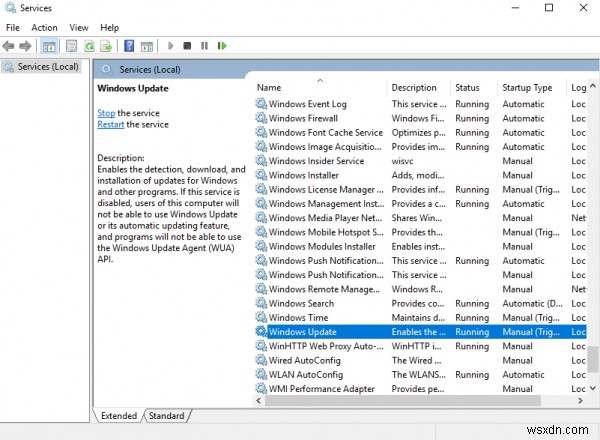600x440 pixels.
Task: Click 'Adds, modi...' description of Windows Installer
Action: coord(418,175)
